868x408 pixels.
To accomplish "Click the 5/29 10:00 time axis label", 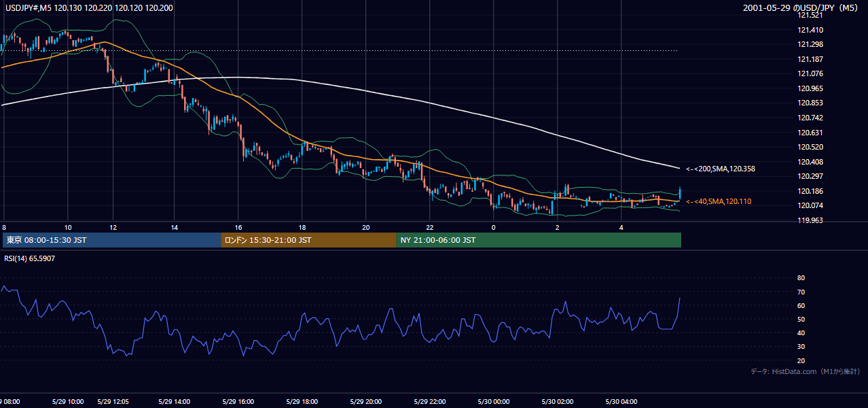I will click(68, 401).
